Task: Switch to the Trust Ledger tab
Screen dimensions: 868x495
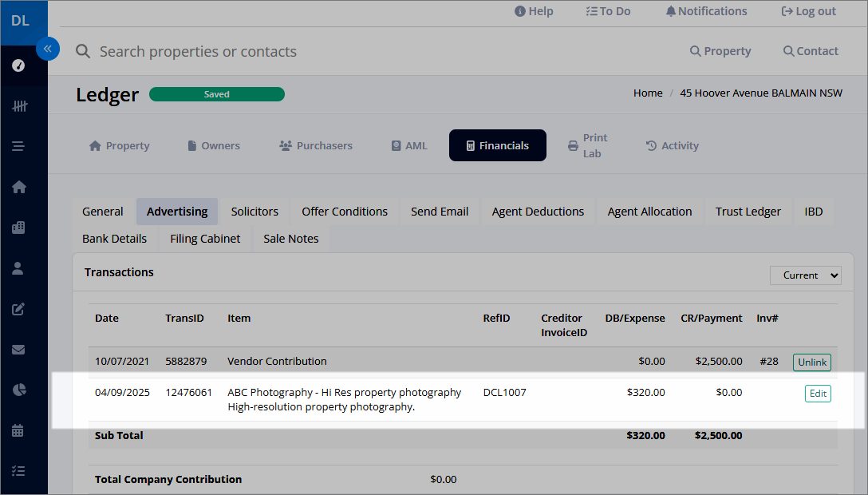Action: tap(748, 212)
